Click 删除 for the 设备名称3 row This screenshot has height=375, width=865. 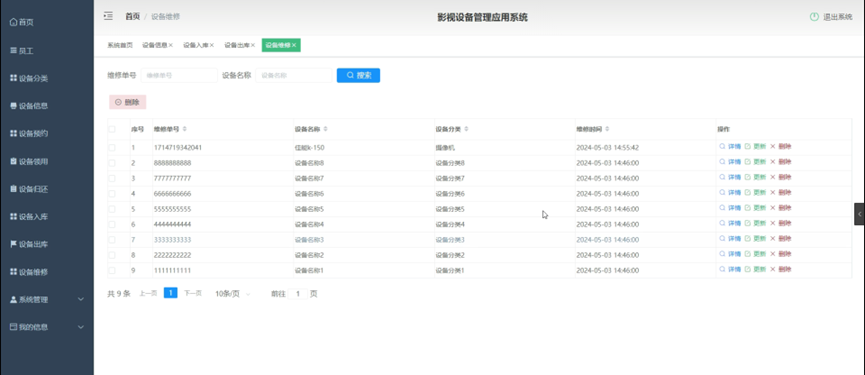pos(781,239)
